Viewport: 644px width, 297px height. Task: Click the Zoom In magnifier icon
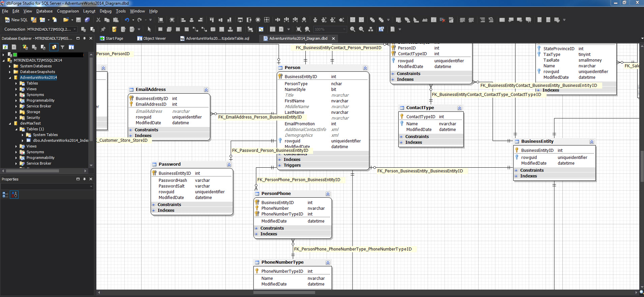(x=352, y=29)
